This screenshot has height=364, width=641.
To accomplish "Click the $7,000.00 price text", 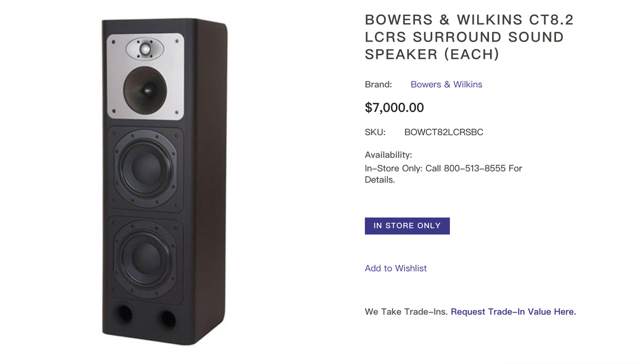I will click(x=394, y=108).
